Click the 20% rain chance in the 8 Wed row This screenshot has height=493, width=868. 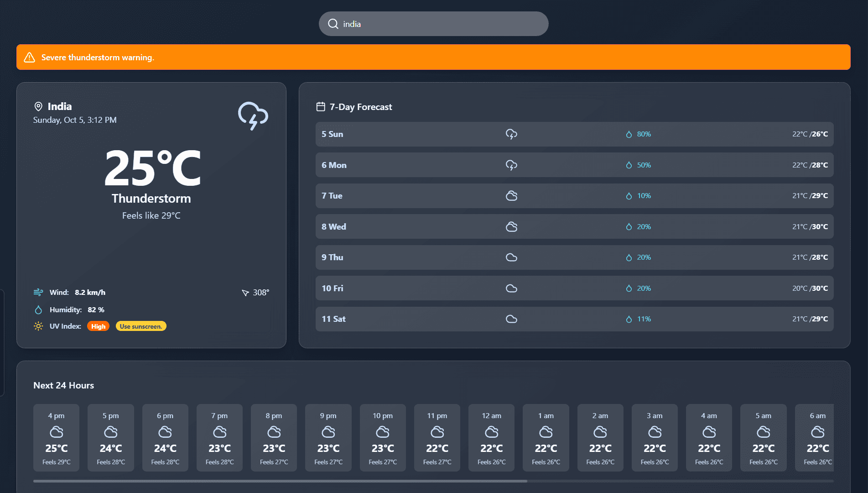point(644,227)
